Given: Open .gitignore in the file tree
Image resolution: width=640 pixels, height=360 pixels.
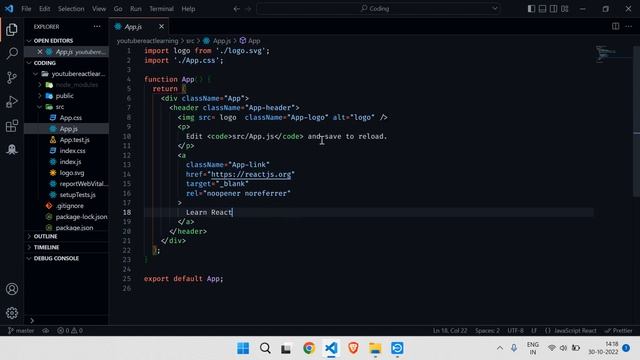Looking at the screenshot, I should coord(67,206).
